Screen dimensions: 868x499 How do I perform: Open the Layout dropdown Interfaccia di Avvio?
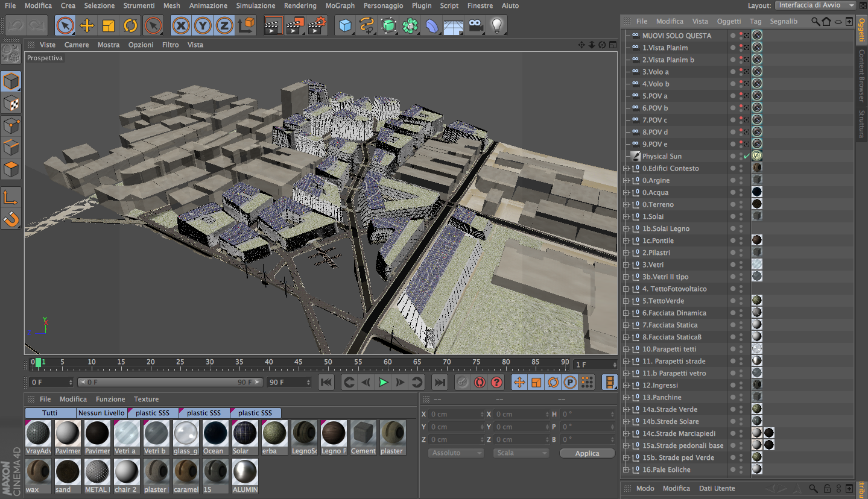pyautogui.click(x=816, y=5)
